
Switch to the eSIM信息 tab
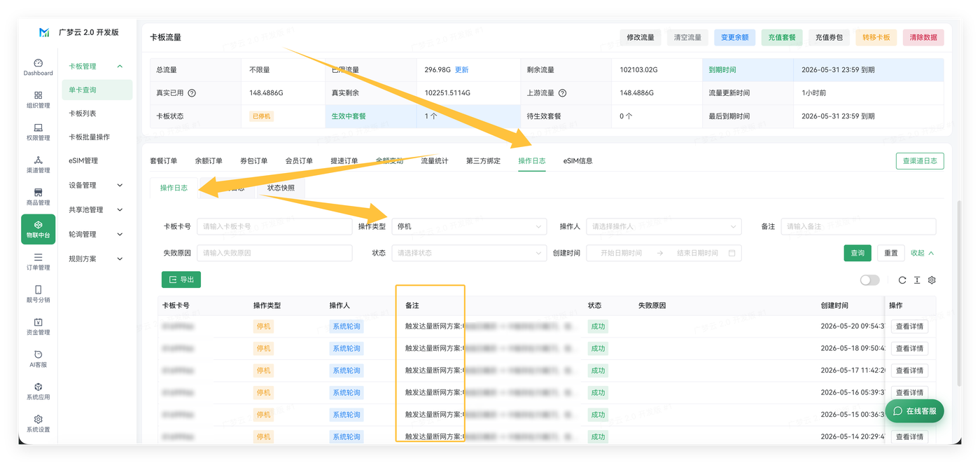click(578, 161)
